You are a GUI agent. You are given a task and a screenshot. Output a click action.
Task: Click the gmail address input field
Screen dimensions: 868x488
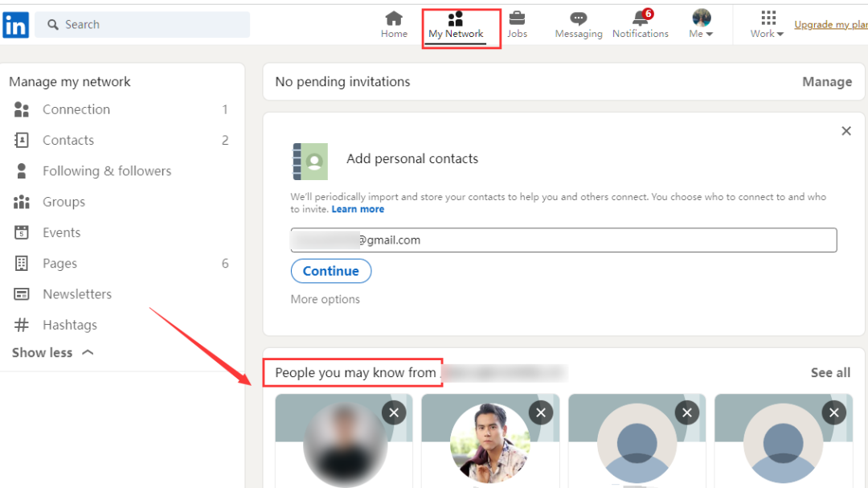[563, 240]
